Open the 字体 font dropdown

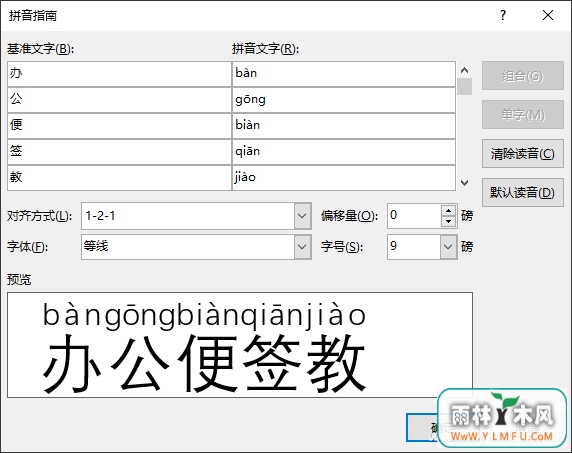point(302,247)
